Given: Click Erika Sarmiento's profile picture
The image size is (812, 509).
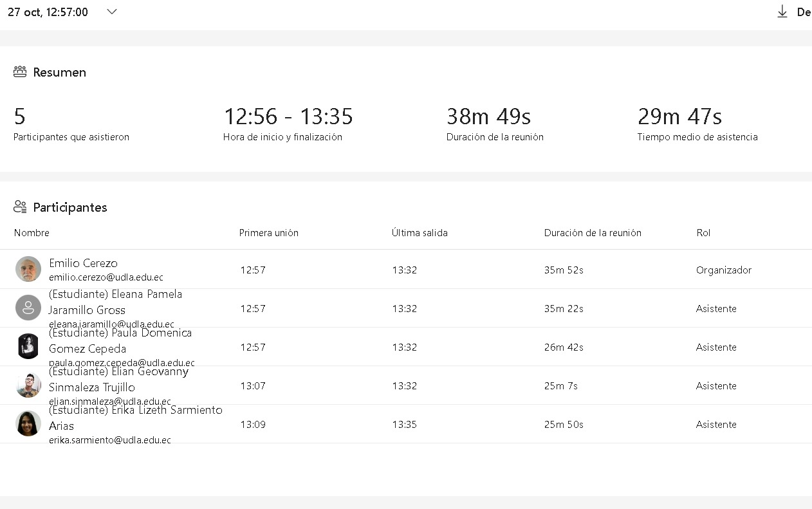Looking at the screenshot, I should pos(28,423).
